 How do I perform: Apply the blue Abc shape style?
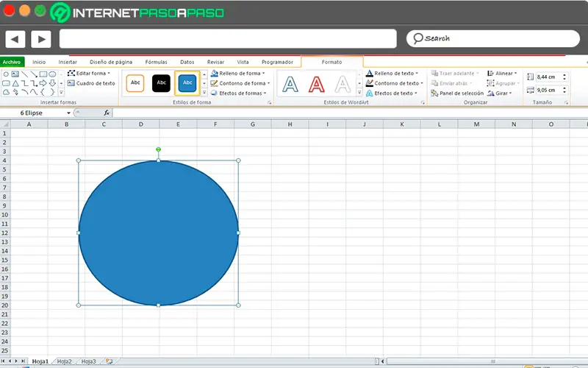(187, 83)
